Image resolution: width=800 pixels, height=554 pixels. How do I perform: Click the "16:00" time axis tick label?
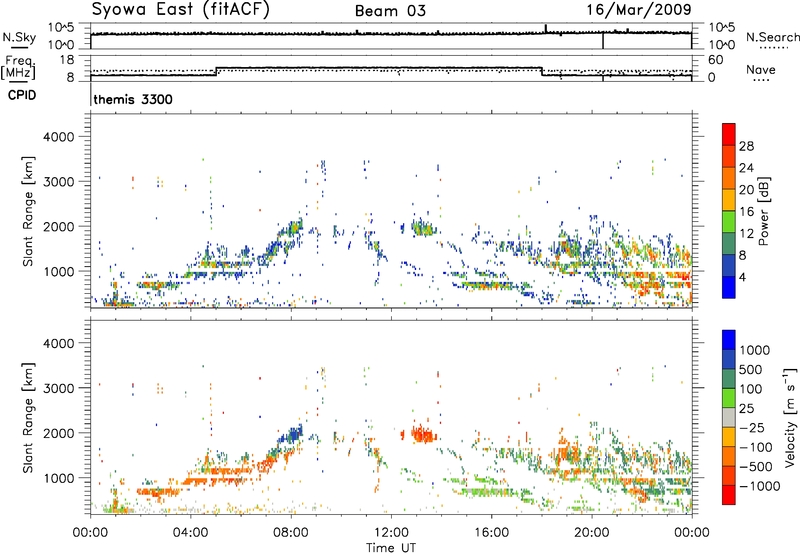491,533
